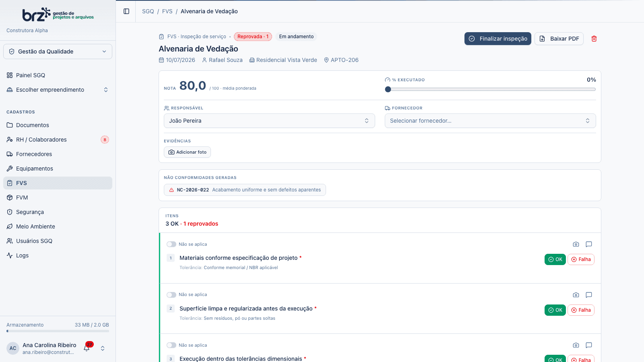Viewport: 644px width, 362px height.
Task: Open Logs in sidebar
Action: click(58, 255)
